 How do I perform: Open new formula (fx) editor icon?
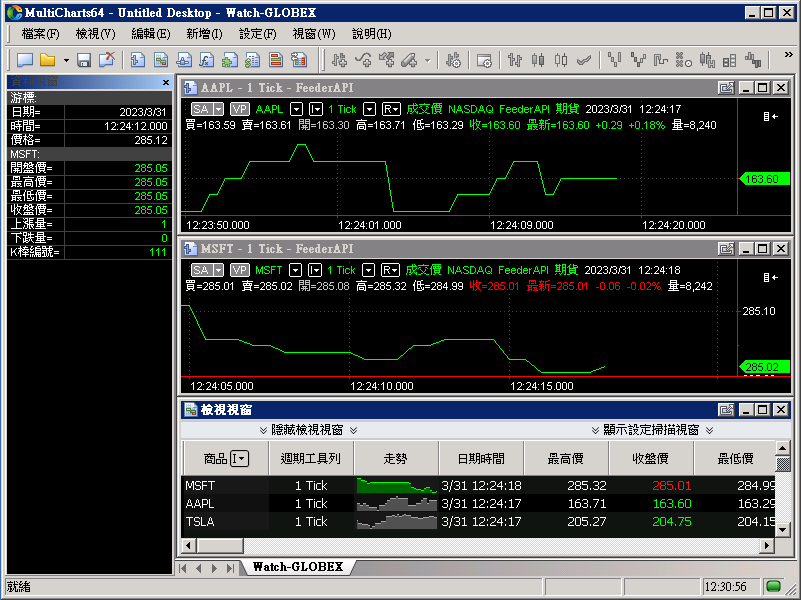pyautogui.click(x=207, y=60)
